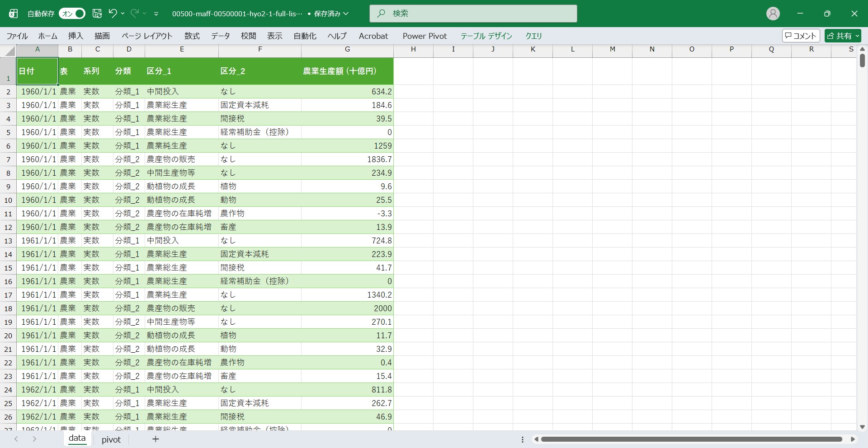Switch to the pivot sheet tab
This screenshot has width=868, height=448.
(111, 439)
